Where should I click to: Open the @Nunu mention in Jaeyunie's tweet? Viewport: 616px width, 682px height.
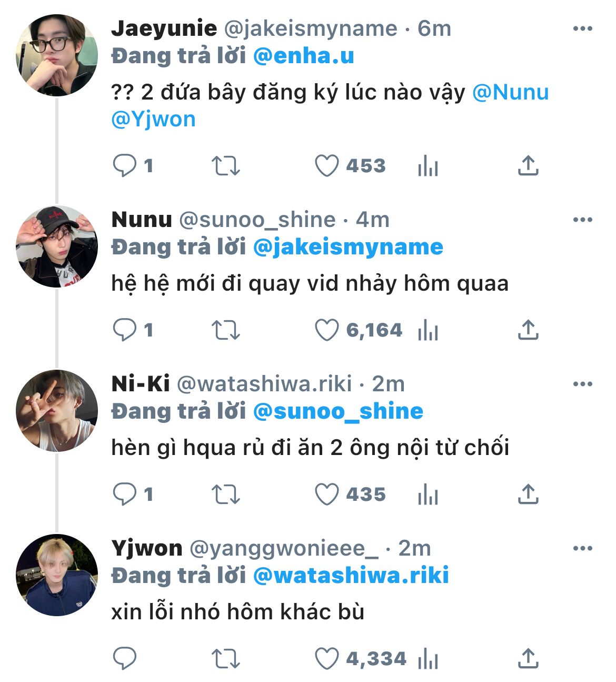click(510, 93)
